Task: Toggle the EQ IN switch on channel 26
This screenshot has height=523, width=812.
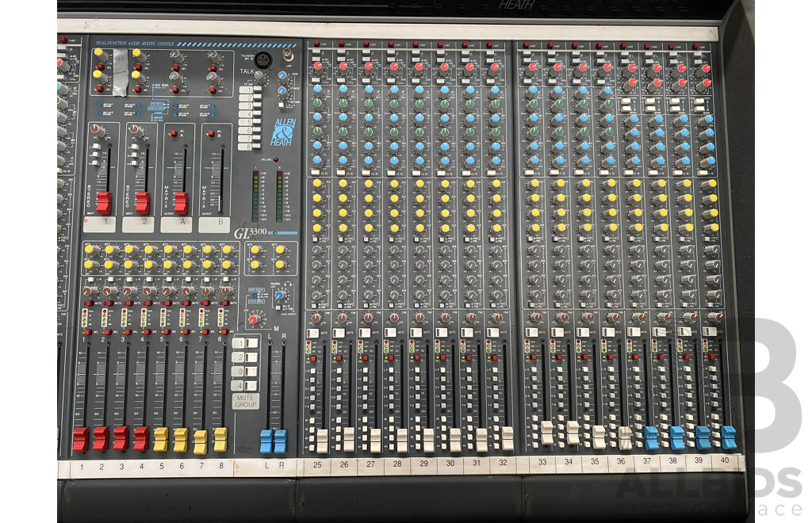Action: 339,171
